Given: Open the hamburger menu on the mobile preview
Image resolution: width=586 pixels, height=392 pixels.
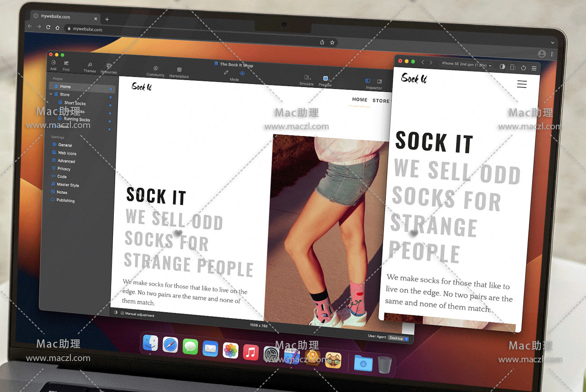Looking at the screenshot, I should (522, 84).
